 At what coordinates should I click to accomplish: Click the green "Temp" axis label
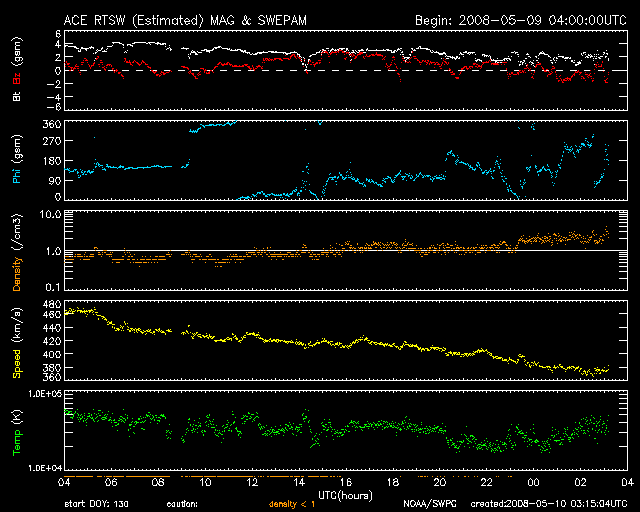tap(16, 443)
